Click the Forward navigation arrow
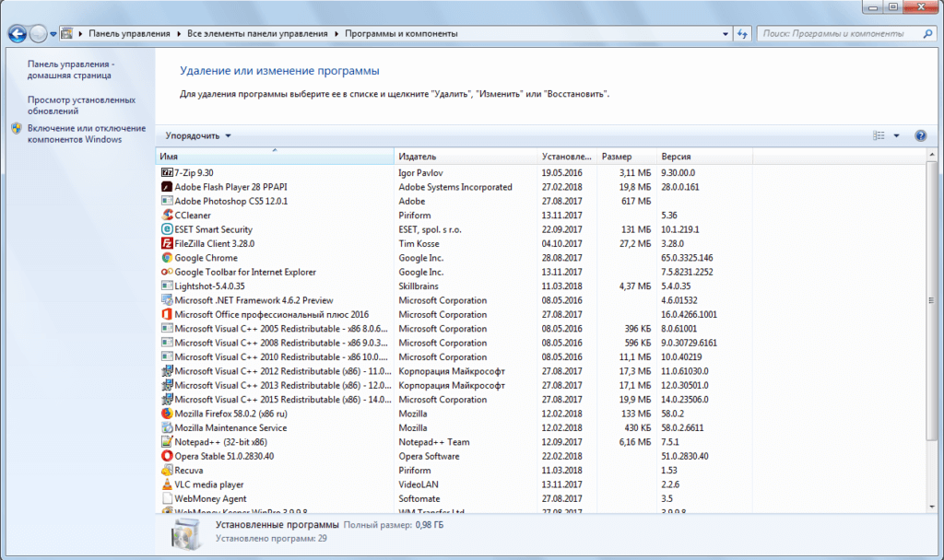Screen dimensions: 944x560 click(38, 34)
